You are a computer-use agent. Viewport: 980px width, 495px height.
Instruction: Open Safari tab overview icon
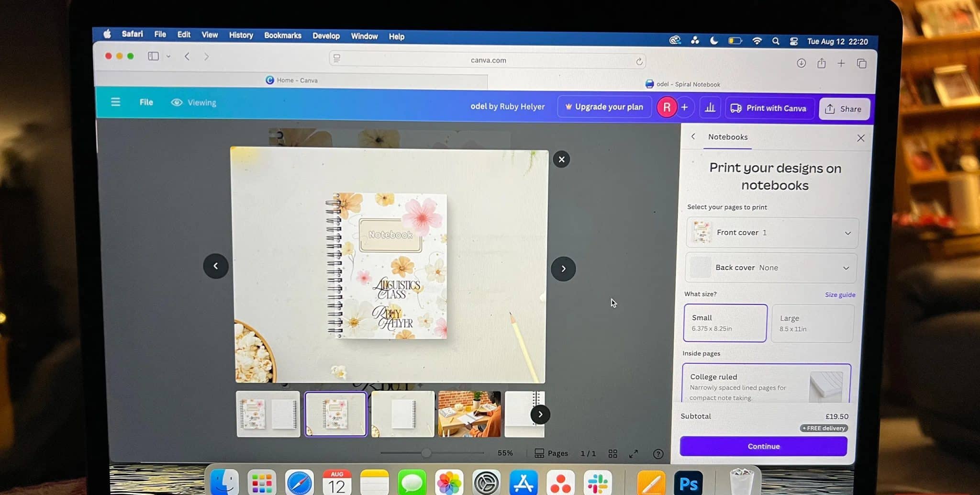point(861,64)
